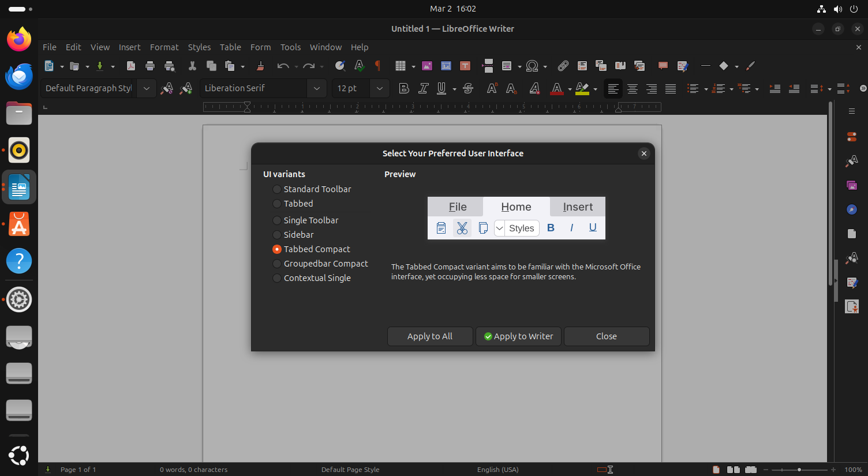Choose the Sidebar UI variant

(277, 235)
